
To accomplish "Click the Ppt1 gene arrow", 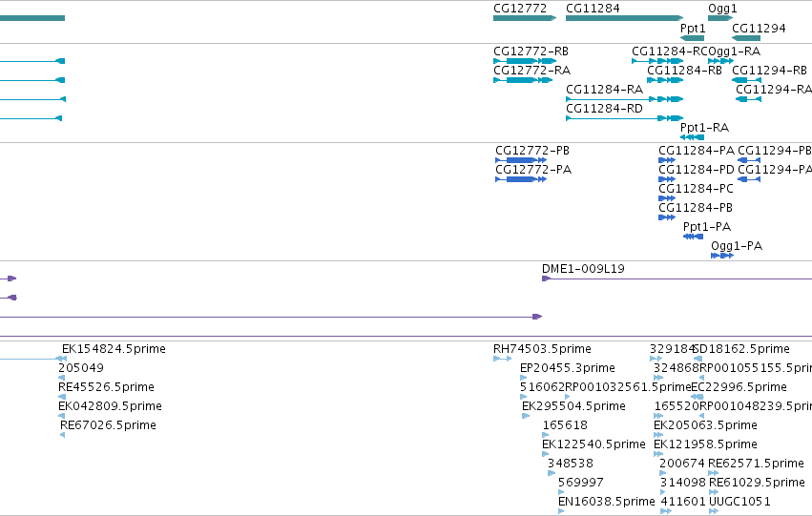I will pos(693,38).
